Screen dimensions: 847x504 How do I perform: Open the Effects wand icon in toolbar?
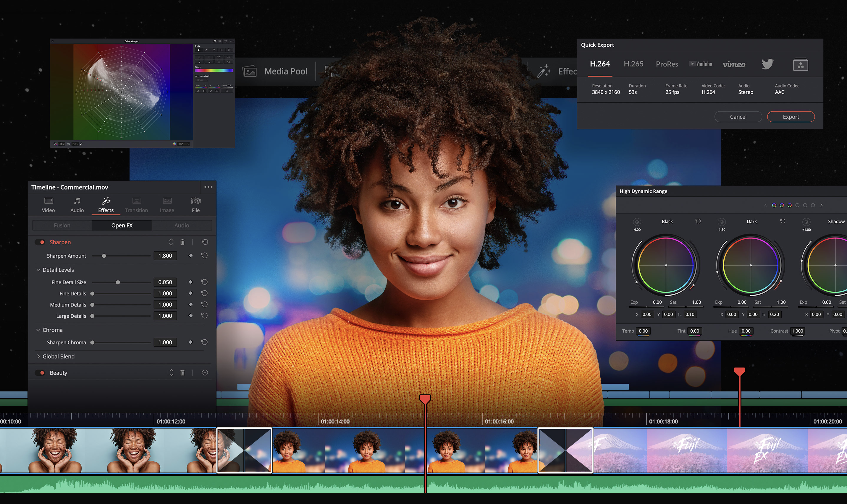[544, 71]
